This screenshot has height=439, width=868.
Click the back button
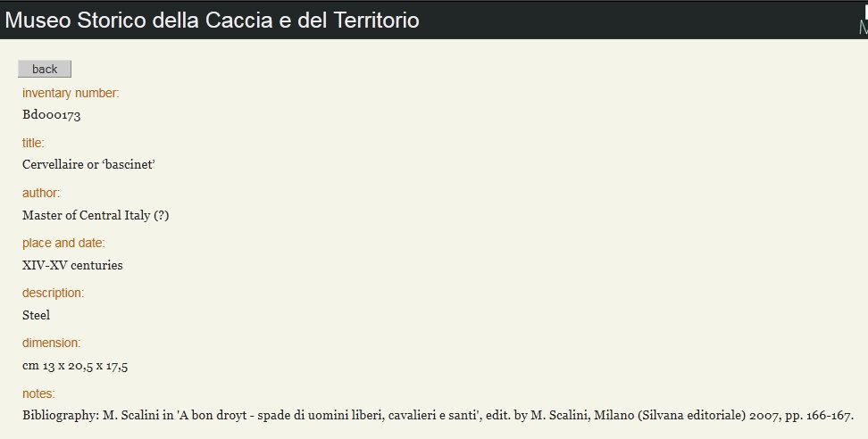(x=45, y=69)
